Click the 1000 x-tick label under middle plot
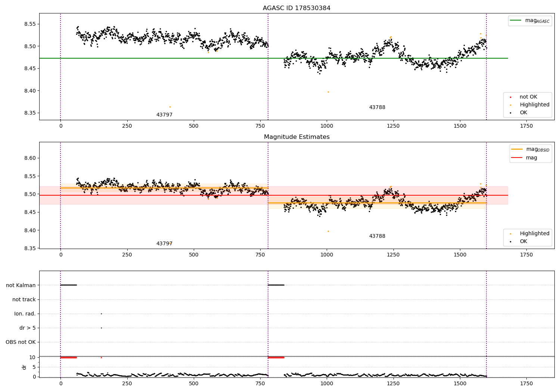The width and height of the screenshot is (560, 392). pos(327,255)
